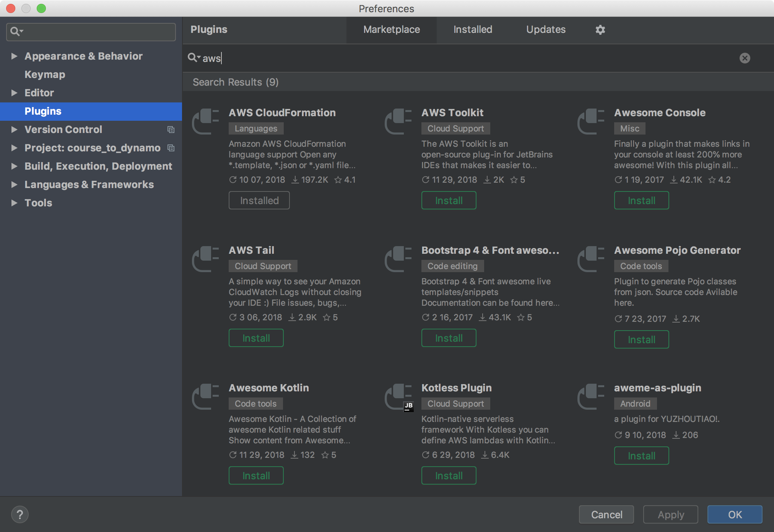
Task: Expand Languages & Frameworks section
Action: coord(15,185)
